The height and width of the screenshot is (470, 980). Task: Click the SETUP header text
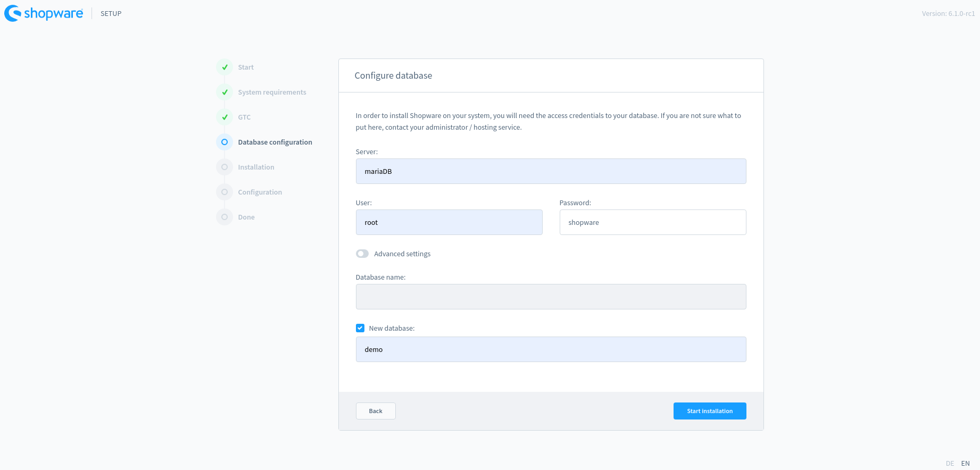111,13
